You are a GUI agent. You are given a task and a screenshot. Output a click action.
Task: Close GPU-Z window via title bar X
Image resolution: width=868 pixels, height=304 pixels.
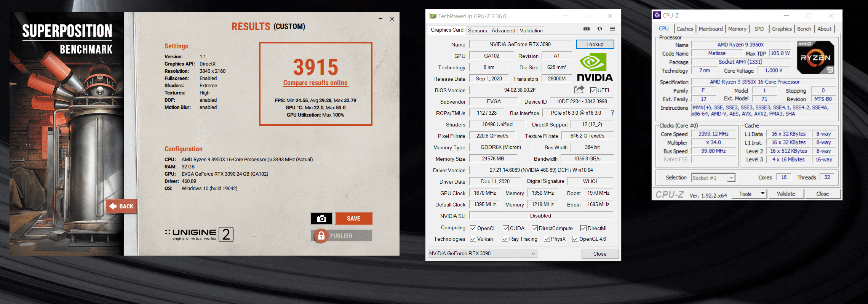tap(609, 16)
